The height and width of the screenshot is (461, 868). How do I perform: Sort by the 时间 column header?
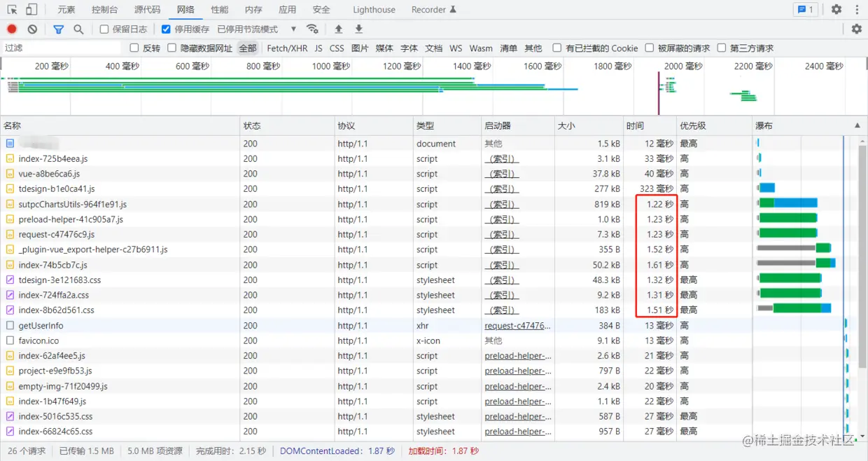click(x=650, y=125)
